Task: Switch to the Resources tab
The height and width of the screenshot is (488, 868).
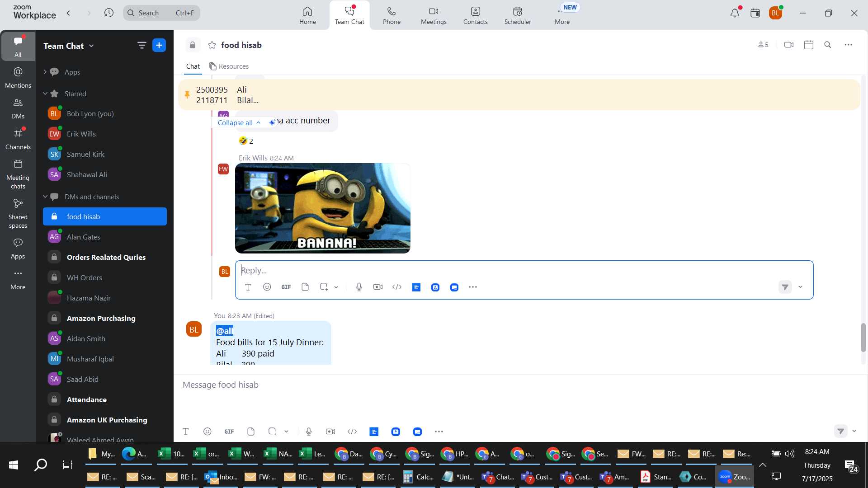Action: tap(229, 66)
